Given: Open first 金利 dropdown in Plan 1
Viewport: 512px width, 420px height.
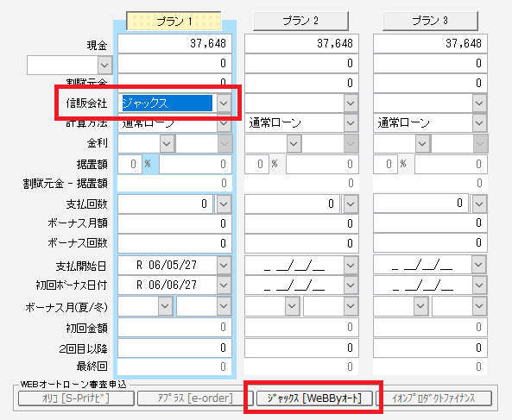Looking at the screenshot, I should (167, 143).
